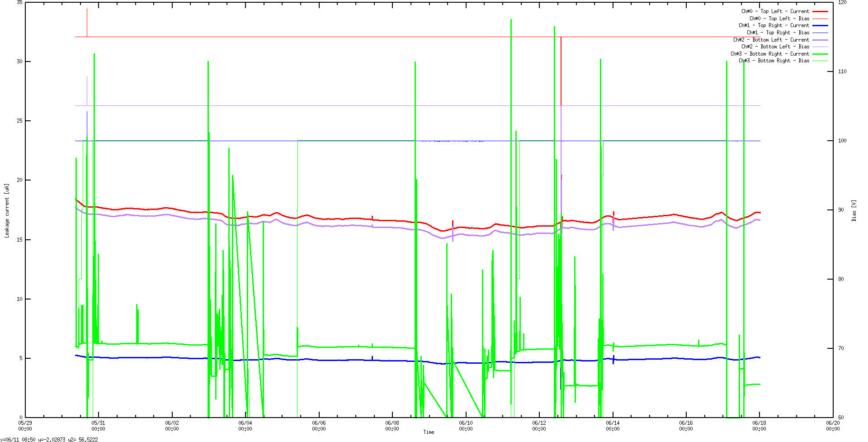This screenshot has width=868, height=442.
Task: Click the 100 tick on the Bias axis
Action: [x=842, y=141]
